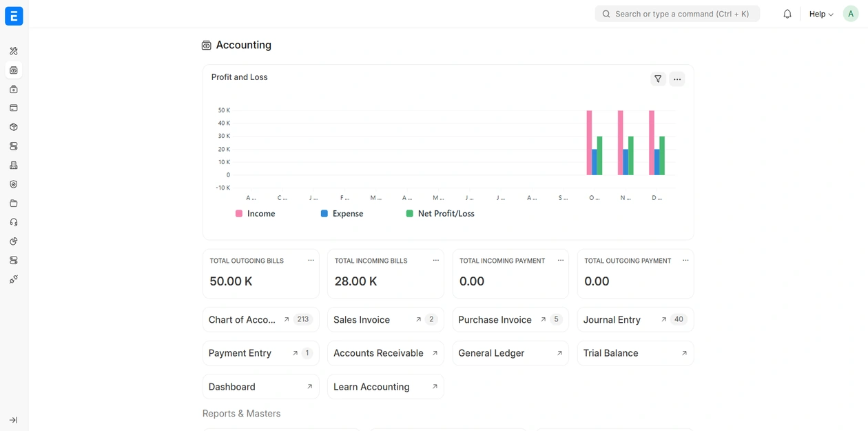Click the wrench tools icon in sidebar

point(14,51)
